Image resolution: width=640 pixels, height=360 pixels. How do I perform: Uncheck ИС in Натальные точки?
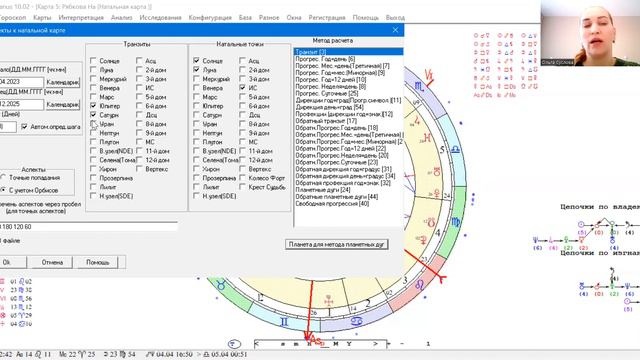point(242,88)
